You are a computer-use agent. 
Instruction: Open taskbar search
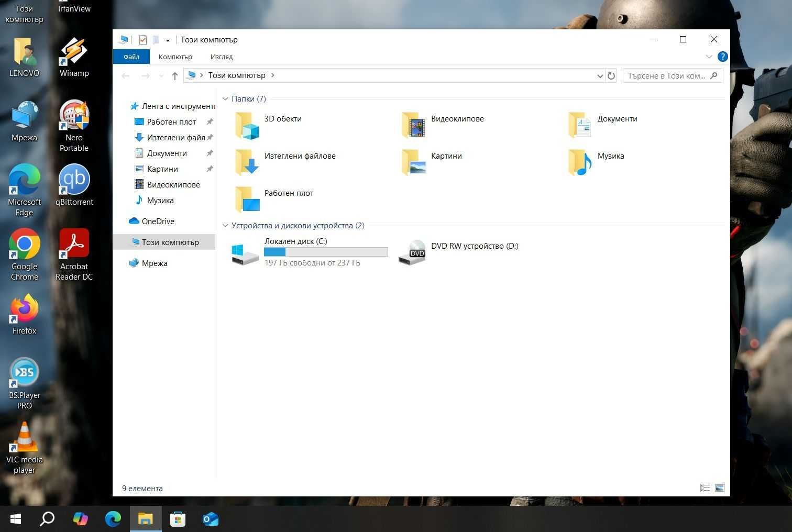[48, 519]
